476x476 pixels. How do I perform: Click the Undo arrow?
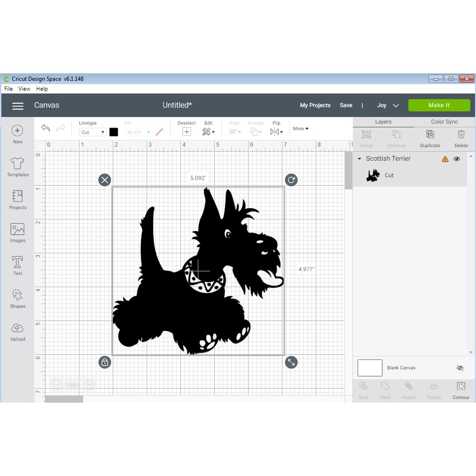[45, 128]
